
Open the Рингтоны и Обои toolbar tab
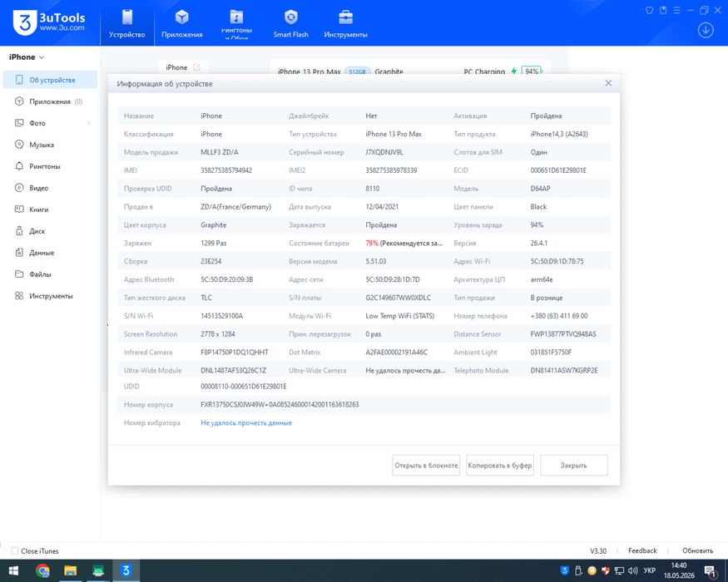click(236, 23)
